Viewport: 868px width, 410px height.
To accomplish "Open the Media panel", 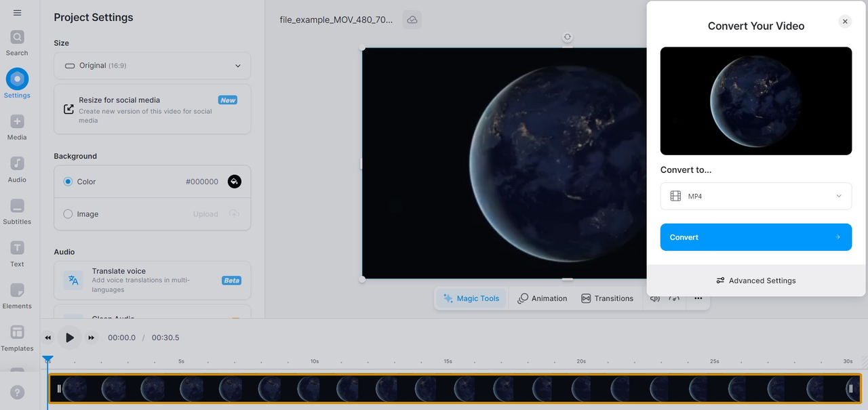I will (17, 127).
